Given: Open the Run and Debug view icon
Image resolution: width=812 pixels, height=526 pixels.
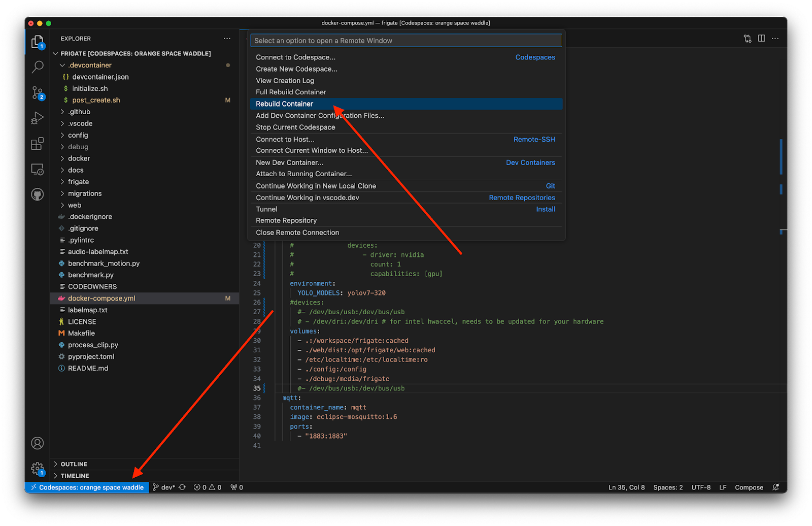Looking at the screenshot, I should click(38, 118).
